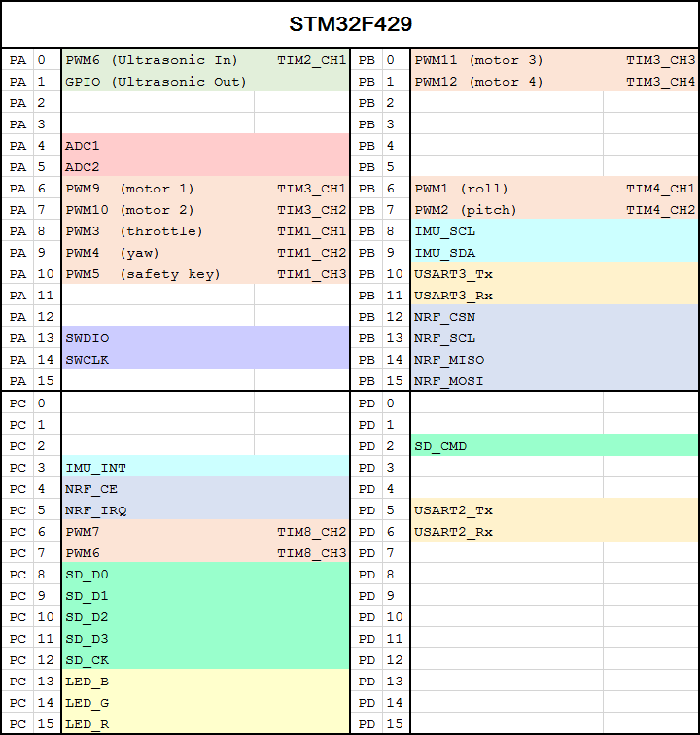700x735 pixels.
Task: Select the NRF_MISO cell
Action: click(555, 360)
